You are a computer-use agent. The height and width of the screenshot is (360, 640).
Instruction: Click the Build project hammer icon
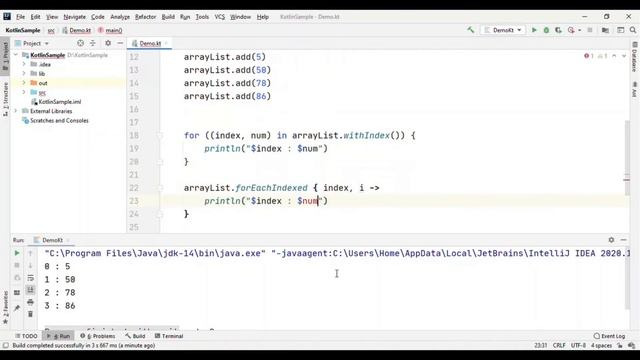pos(471,30)
